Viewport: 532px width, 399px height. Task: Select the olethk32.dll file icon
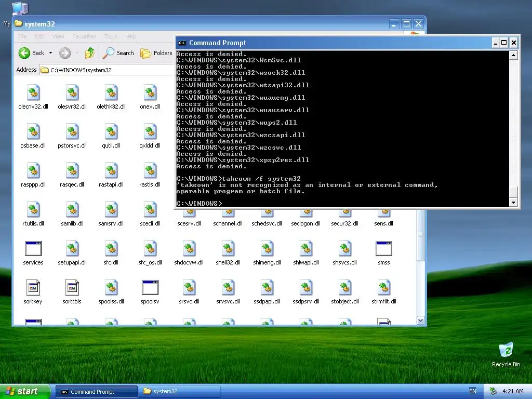pos(111,92)
